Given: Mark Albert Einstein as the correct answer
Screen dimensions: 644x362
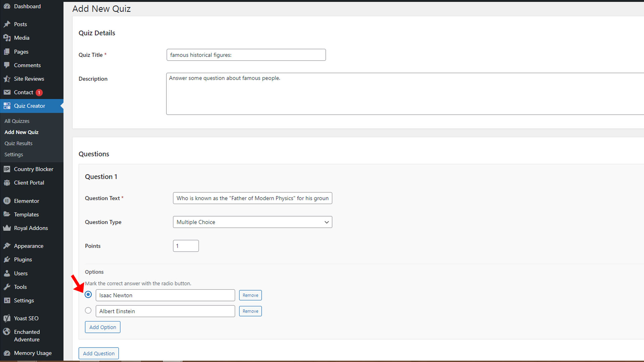Looking at the screenshot, I should pos(88,310).
